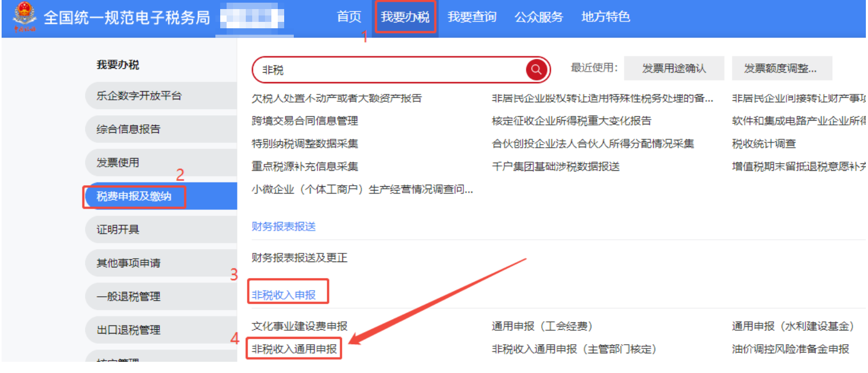This screenshot has width=868, height=373.
Task: Open 通用申报（工会经费）link
Action: point(542,326)
